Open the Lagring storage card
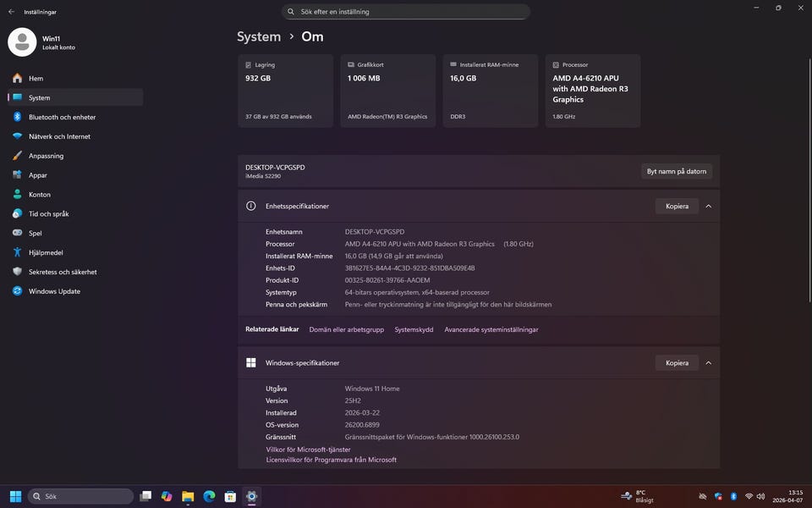The image size is (812, 508). coord(285,91)
